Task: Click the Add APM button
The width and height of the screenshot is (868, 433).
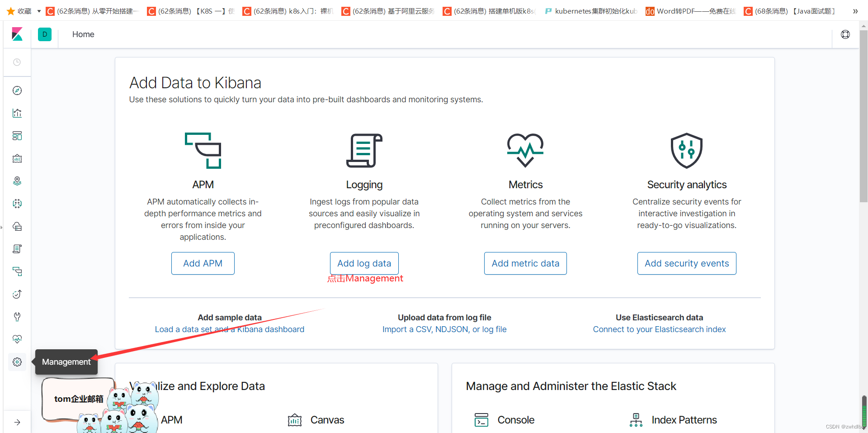Action: click(x=203, y=263)
